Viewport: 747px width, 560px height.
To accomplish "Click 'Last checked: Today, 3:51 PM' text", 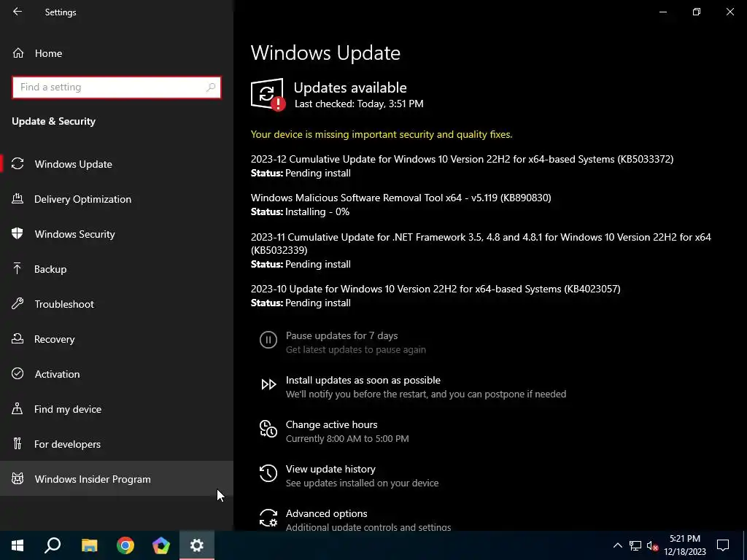I will [359, 104].
